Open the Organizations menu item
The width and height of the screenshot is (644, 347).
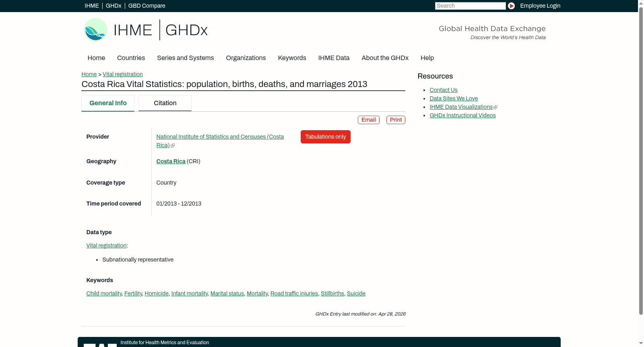(x=246, y=58)
